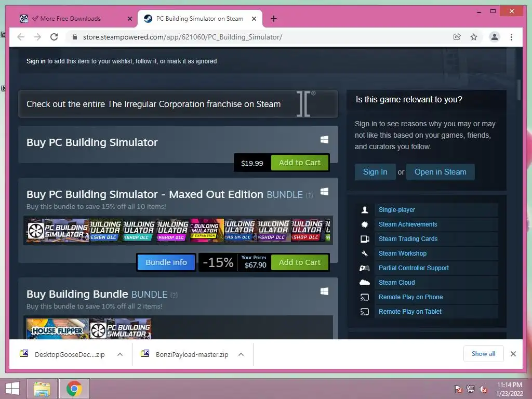This screenshot has width=532, height=399.
Task: Open a new tab with the plus button
Action: click(274, 19)
